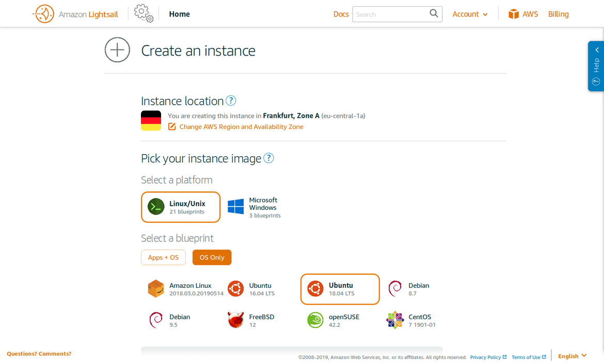The height and width of the screenshot is (364, 604).
Task: Open external Privacy Policy link icon
Action: [504, 357]
